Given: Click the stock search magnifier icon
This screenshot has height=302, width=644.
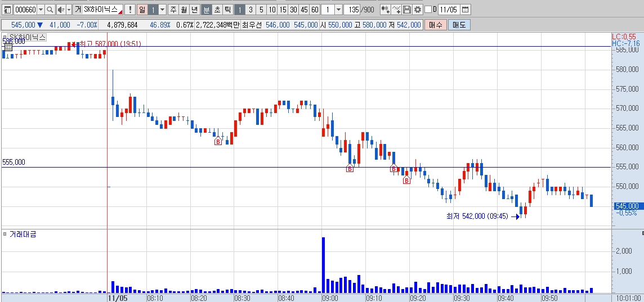Looking at the screenshot, I should [x=50, y=10].
